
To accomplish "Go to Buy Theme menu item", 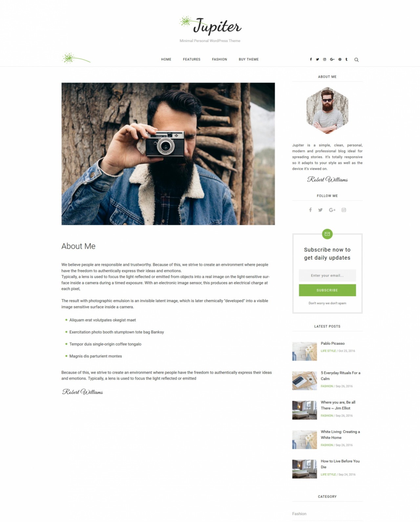I will [x=249, y=59].
